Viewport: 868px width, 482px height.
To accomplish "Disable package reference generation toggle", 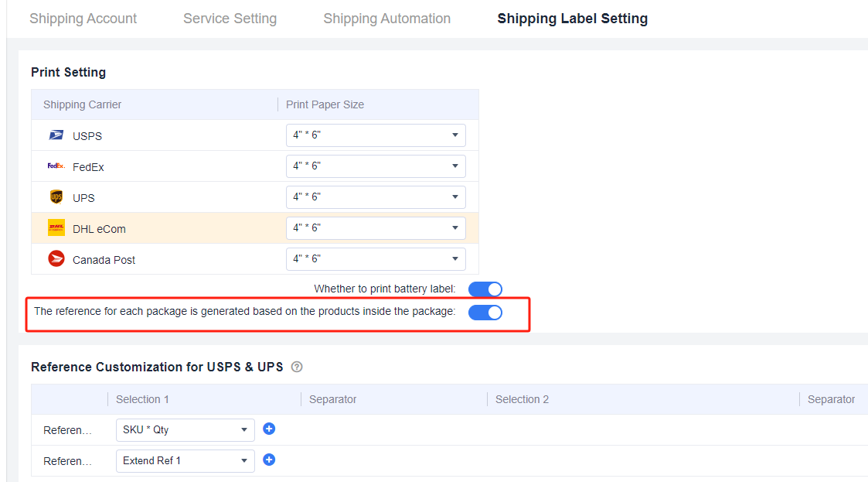I will (485, 313).
